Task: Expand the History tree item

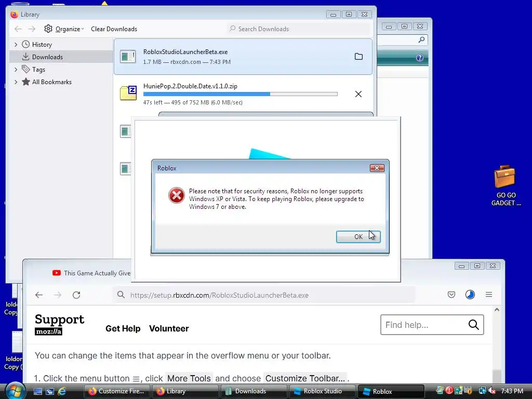Action: (16, 45)
